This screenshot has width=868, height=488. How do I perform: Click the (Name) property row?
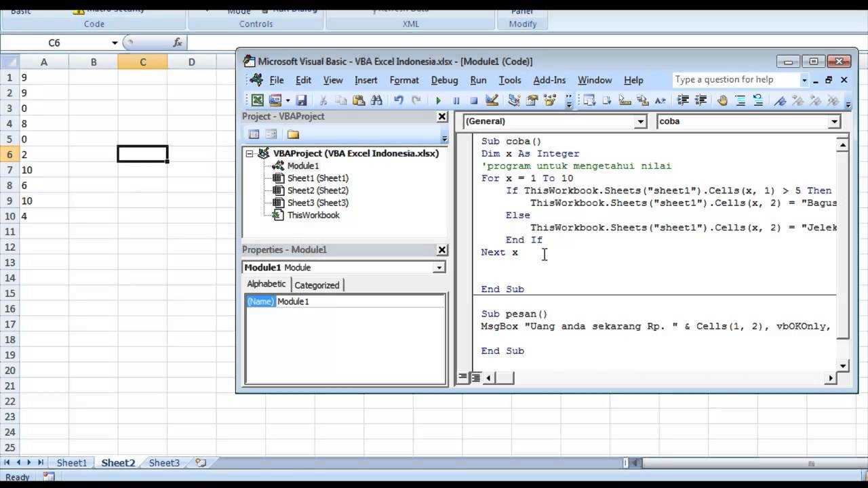coord(345,302)
